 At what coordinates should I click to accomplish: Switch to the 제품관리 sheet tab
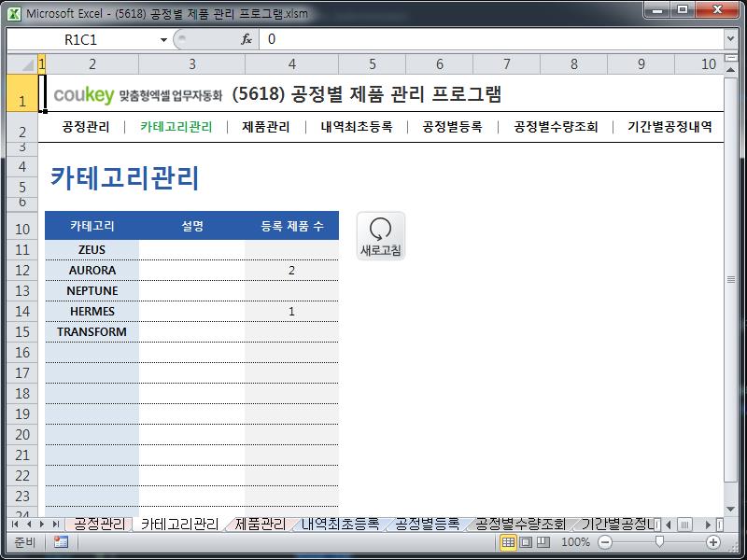(261, 525)
